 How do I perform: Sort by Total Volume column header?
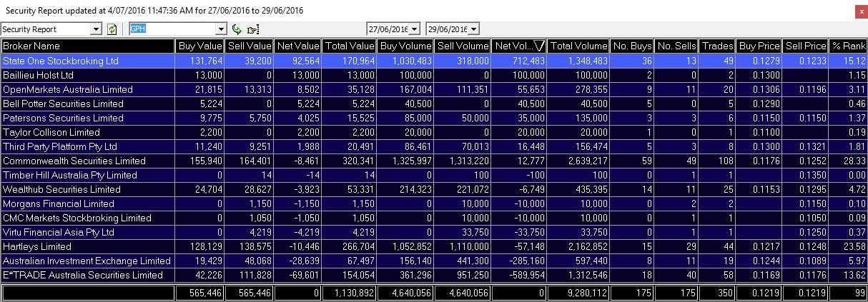click(579, 46)
